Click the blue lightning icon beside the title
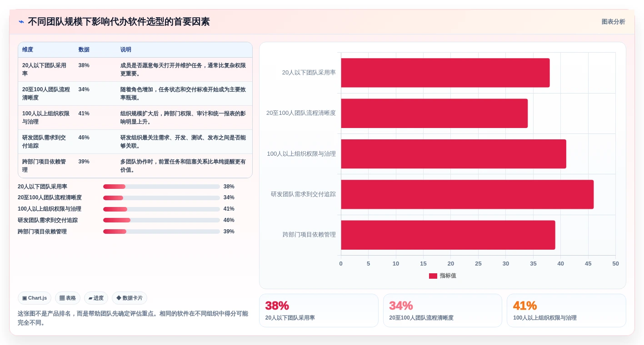The image size is (644, 345). (21, 22)
